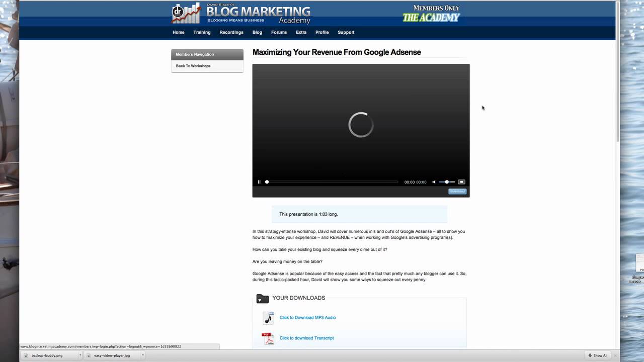Click the Back To Workshops link

(193, 66)
